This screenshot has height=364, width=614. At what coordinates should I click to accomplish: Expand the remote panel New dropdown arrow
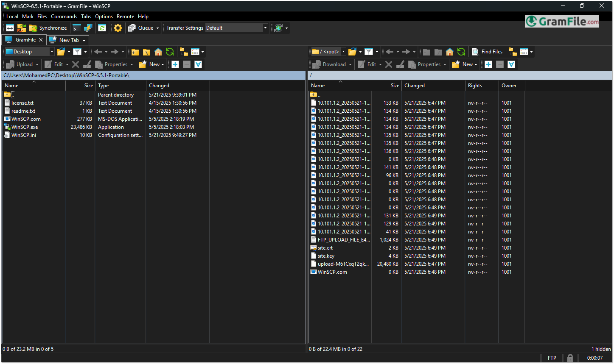pos(476,65)
